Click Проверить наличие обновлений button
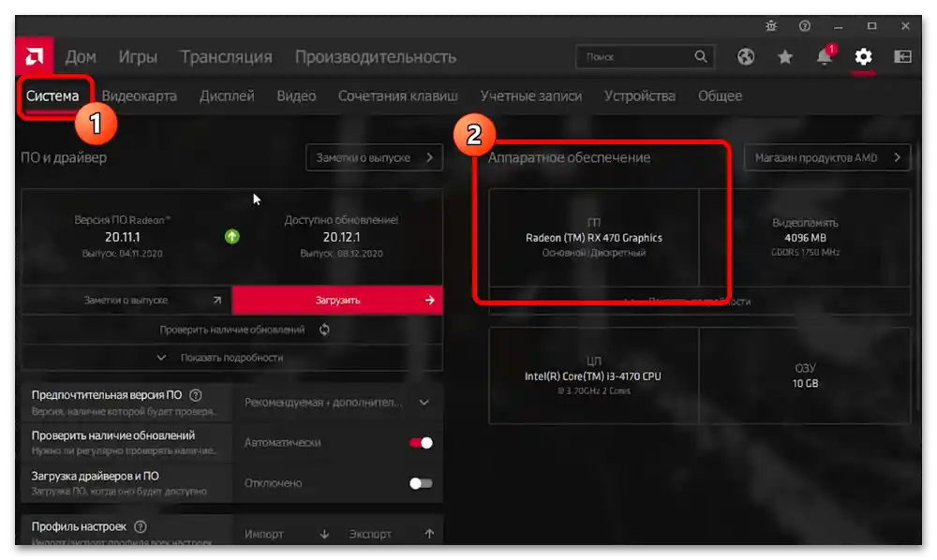This screenshot has width=937, height=560. tap(231, 330)
